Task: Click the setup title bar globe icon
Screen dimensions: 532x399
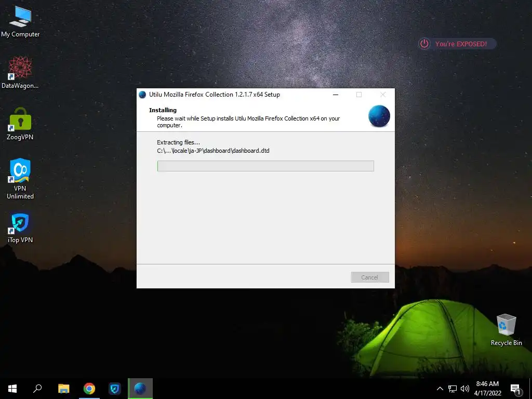Action: click(142, 95)
